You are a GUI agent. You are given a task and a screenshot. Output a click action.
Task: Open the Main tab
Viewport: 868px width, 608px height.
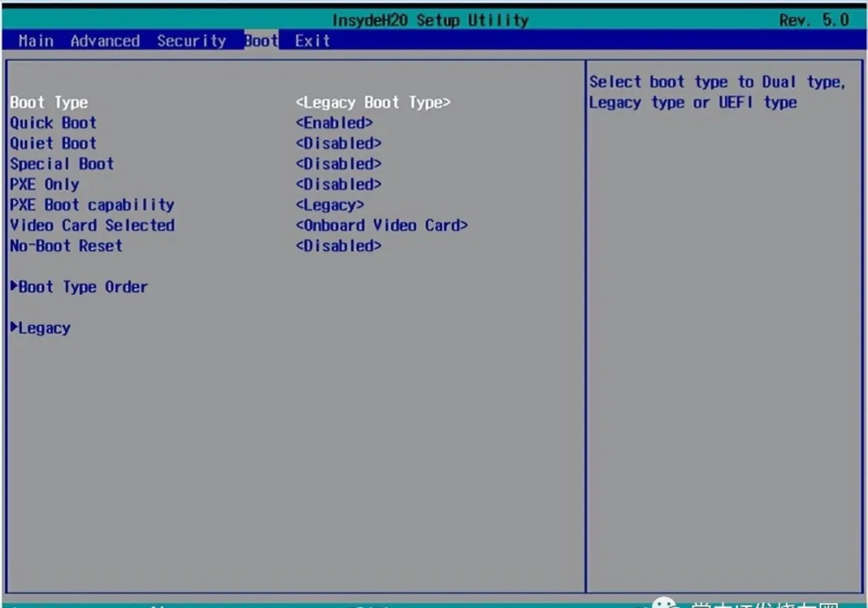click(36, 41)
